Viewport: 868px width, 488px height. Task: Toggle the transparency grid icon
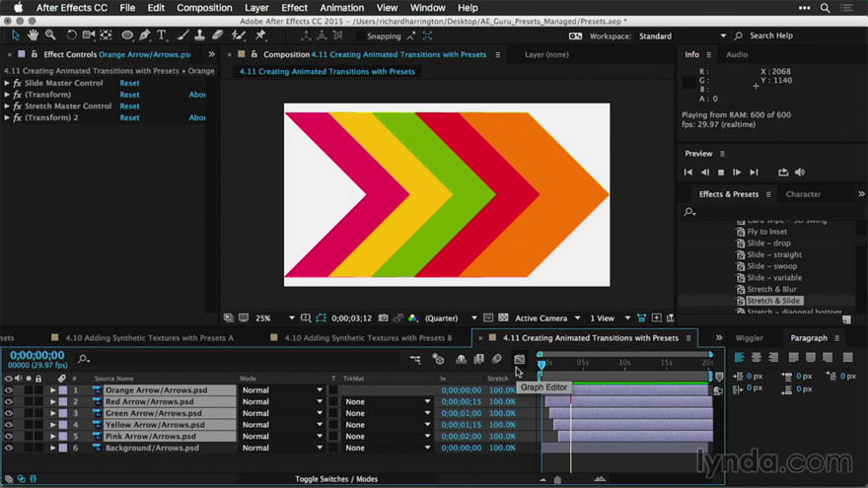click(x=503, y=318)
